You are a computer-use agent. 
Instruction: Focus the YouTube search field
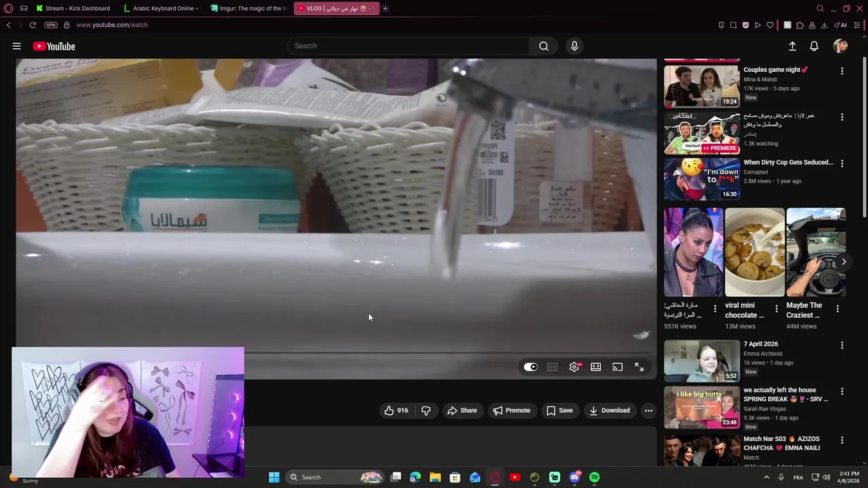409,46
